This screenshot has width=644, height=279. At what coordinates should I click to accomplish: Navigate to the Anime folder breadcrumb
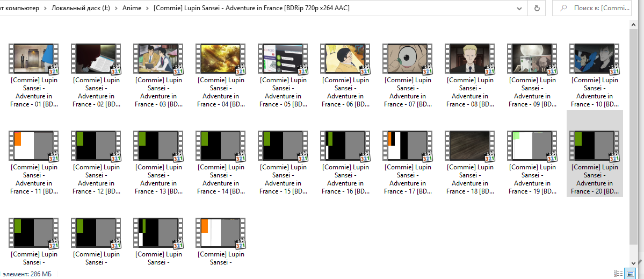(x=132, y=8)
